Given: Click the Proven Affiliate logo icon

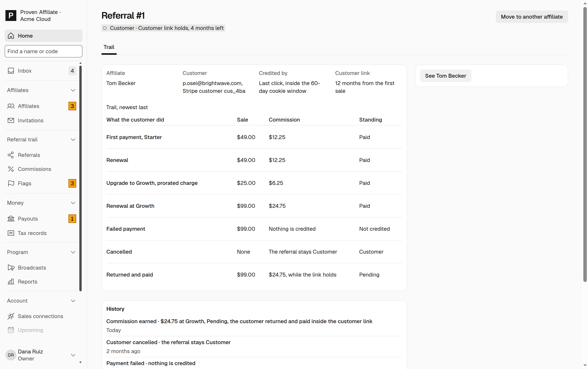Looking at the screenshot, I should (x=11, y=15).
